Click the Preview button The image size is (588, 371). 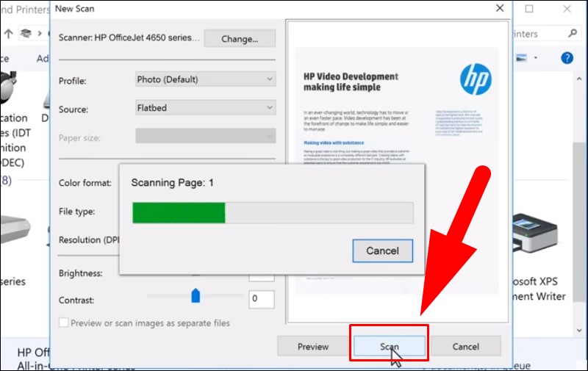(x=313, y=346)
